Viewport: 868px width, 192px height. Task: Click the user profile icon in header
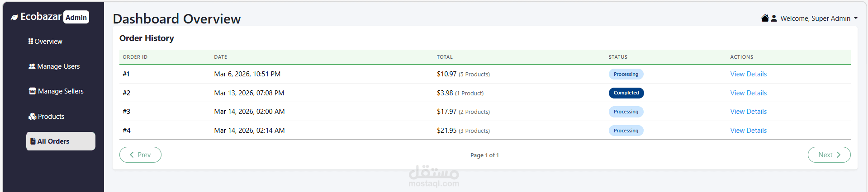[x=774, y=18]
